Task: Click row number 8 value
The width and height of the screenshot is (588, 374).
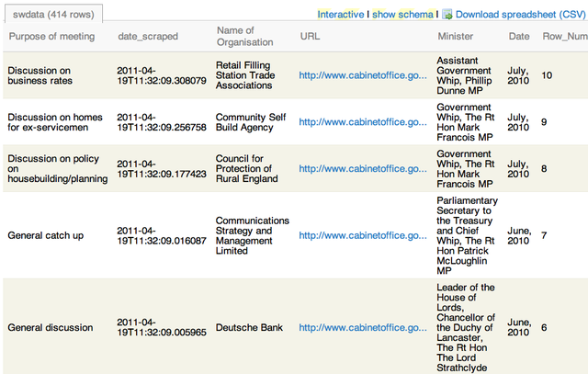Action: pos(544,169)
